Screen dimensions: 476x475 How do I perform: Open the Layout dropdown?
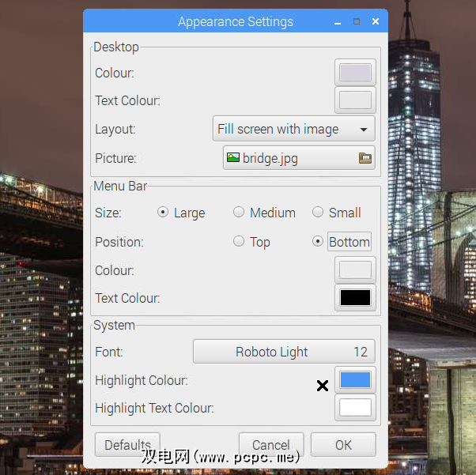pos(293,129)
